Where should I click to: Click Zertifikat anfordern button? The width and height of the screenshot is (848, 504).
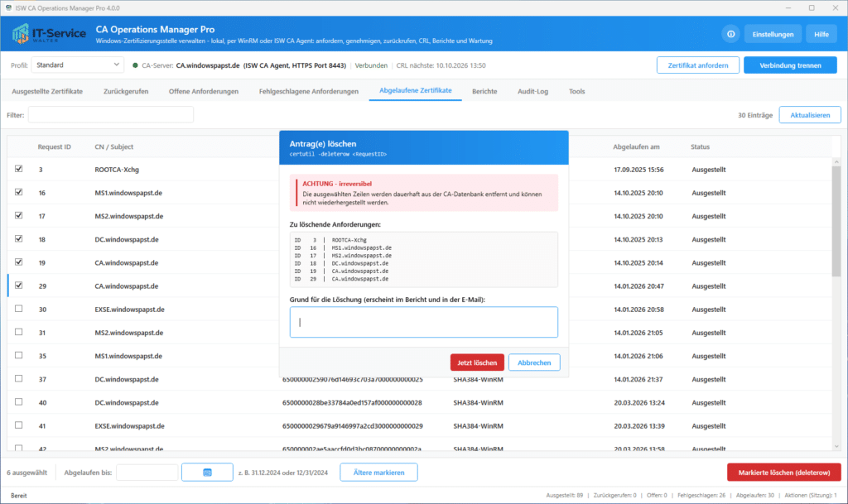tap(698, 65)
